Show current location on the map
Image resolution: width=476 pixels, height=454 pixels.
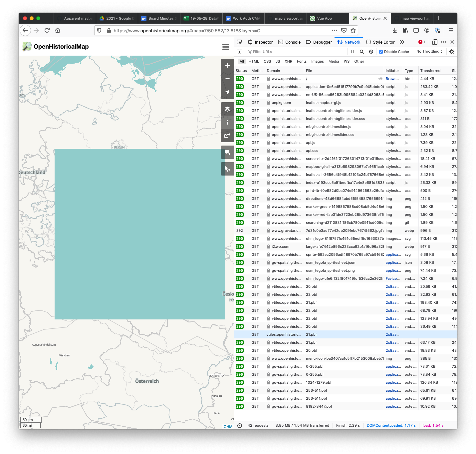click(227, 93)
